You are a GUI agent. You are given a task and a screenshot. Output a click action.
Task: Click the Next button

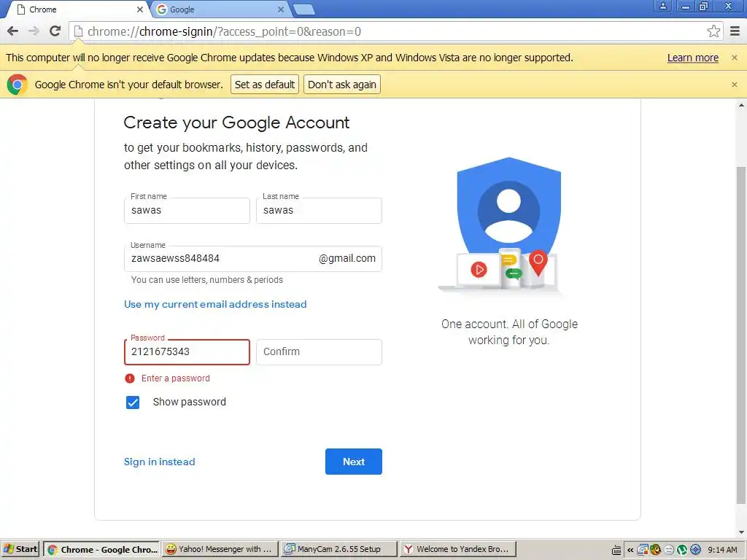pyautogui.click(x=354, y=462)
